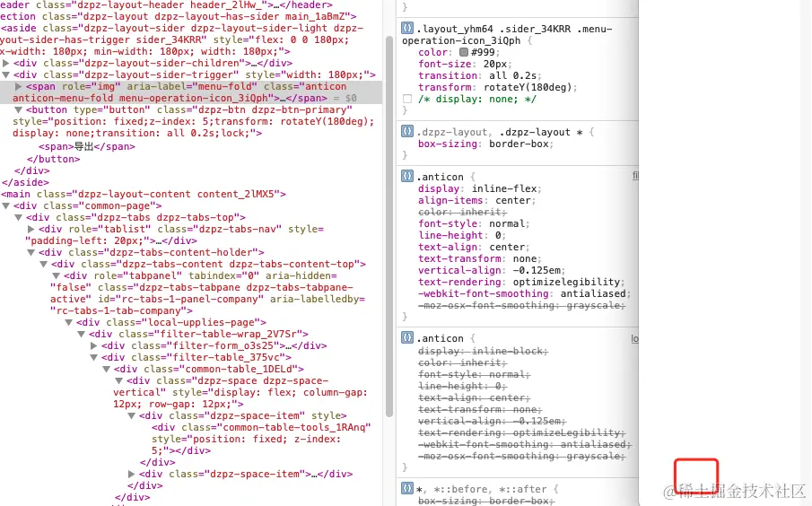Click active text-align: center declaration
This screenshot has height=506, width=812.
coord(474,247)
